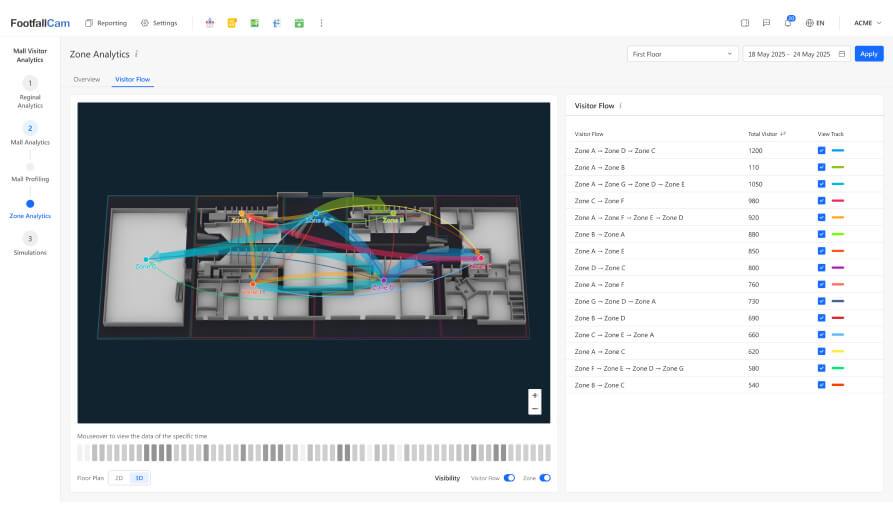Image resolution: width=893 pixels, height=511 pixels.
Task: Click row Zone A → Zone G → Zone D → Zone E
Action: pyautogui.click(x=724, y=184)
